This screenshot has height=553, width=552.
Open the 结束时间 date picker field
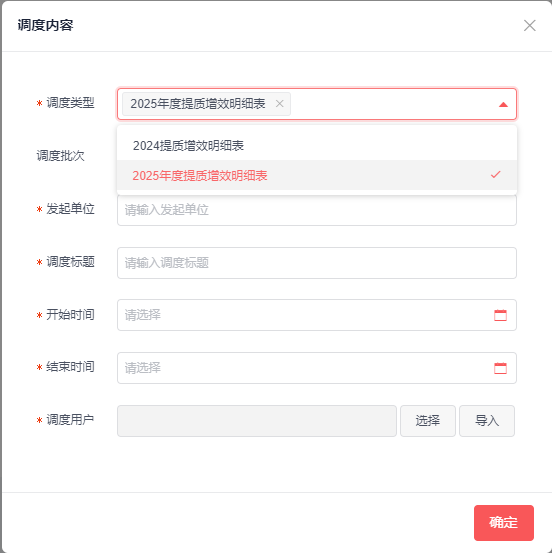point(317,368)
